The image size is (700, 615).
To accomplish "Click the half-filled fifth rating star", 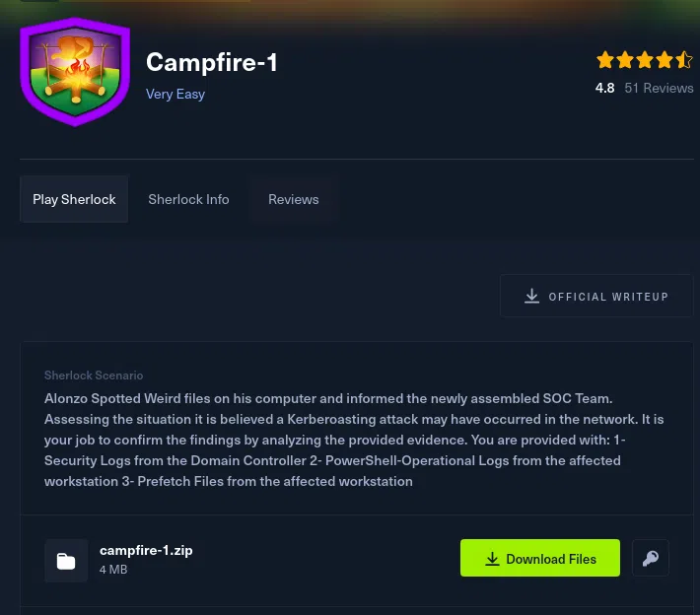I will pos(684,60).
